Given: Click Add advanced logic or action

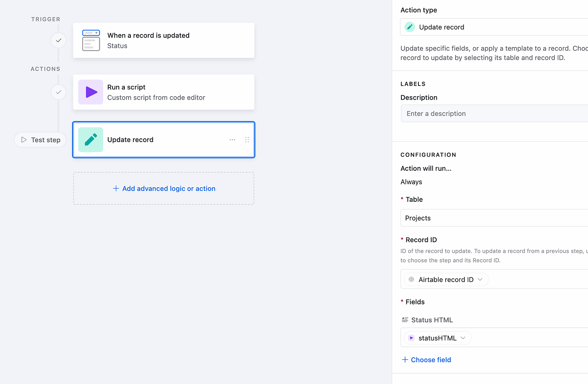Looking at the screenshot, I should (164, 189).
